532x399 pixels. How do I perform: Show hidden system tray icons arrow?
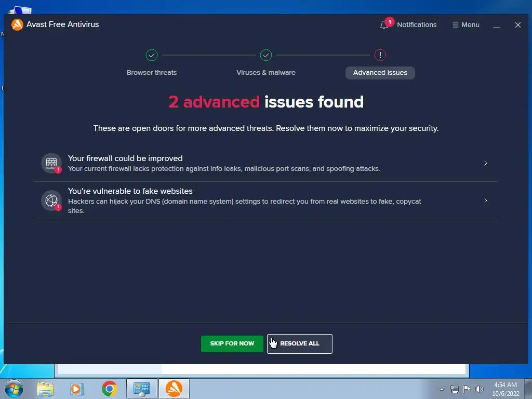(442, 389)
